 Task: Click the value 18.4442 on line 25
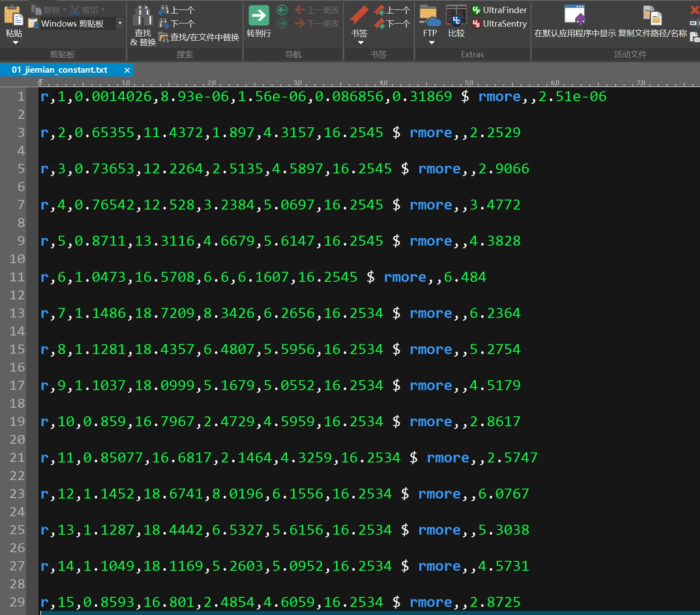(x=173, y=530)
